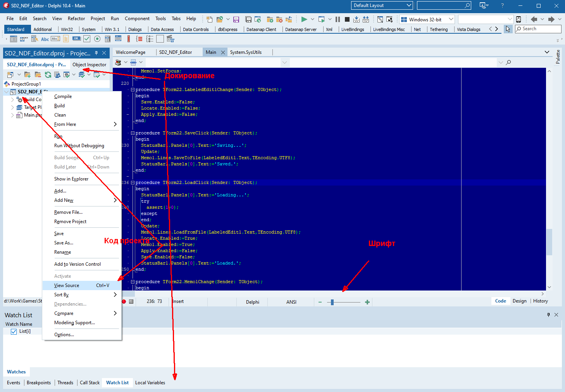This screenshot has height=392, width=565.
Task: Select arrow cursor tool in palette
Action: 508,29
